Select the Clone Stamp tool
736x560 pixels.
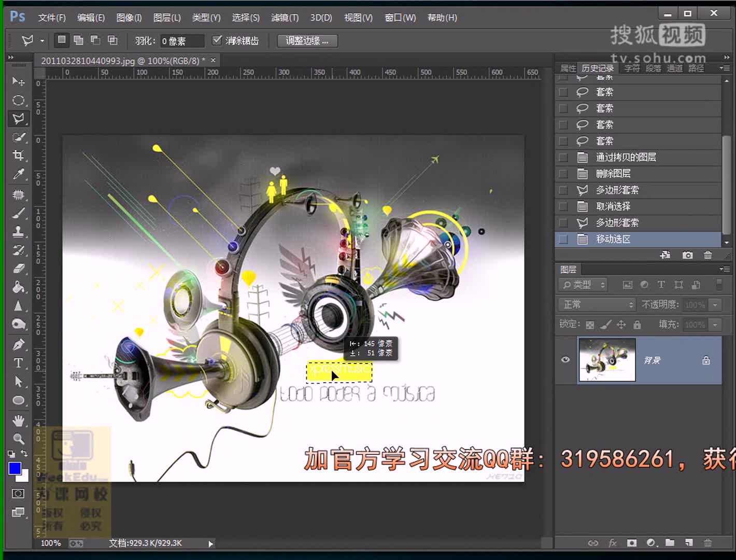[19, 232]
